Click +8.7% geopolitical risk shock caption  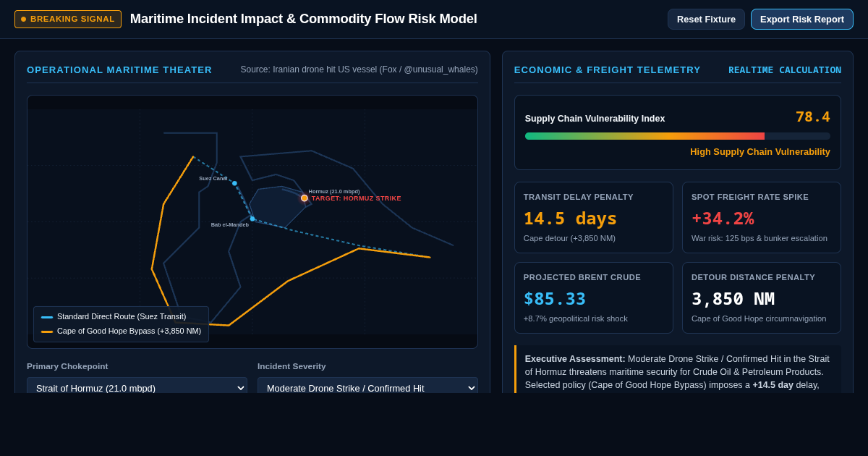coord(576,318)
